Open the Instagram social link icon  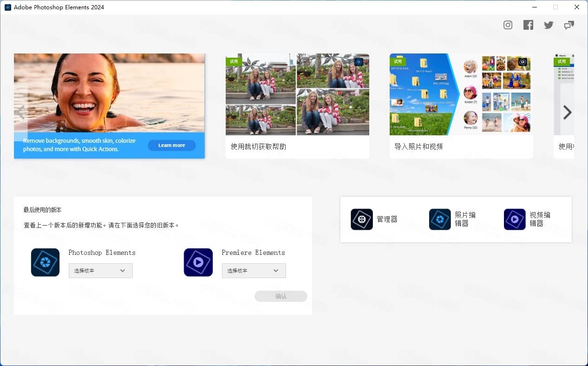[508, 25]
